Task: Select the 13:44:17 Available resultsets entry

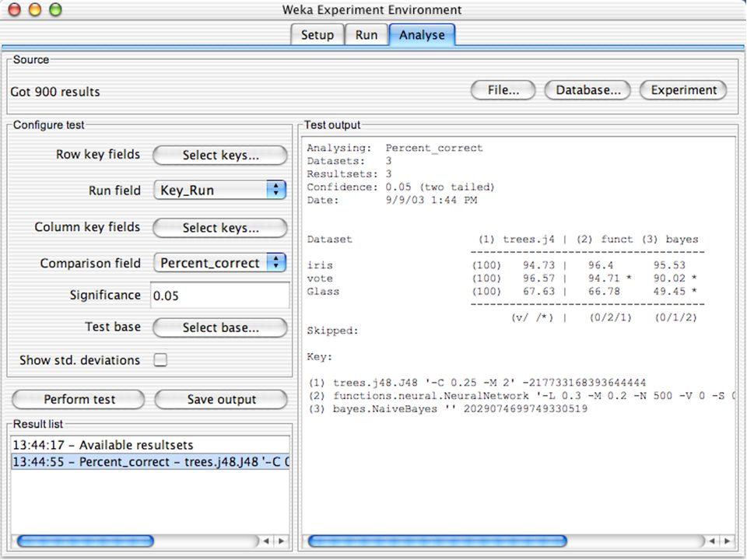Action: point(150,445)
